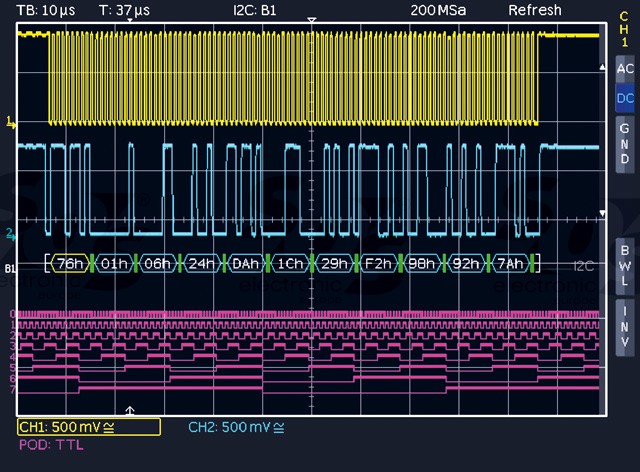Click logic channel 0 label
The image size is (640, 472).
pyautogui.click(x=13, y=314)
